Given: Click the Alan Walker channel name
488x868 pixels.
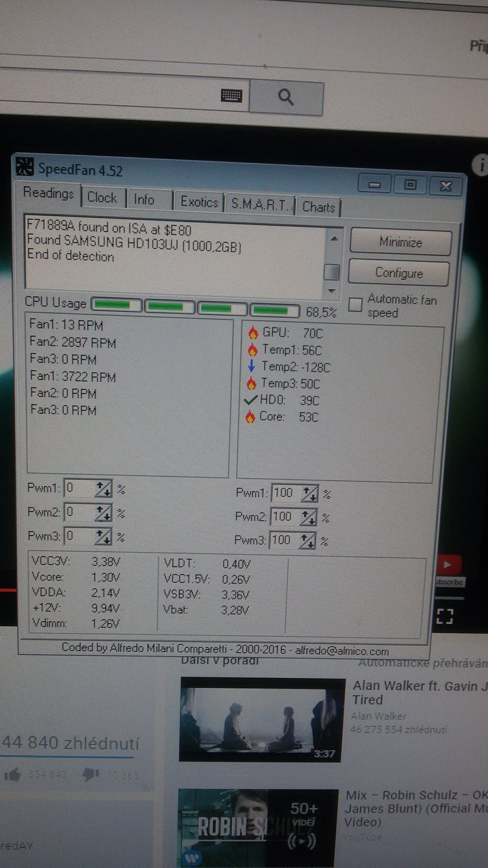Looking at the screenshot, I should pos(379,716).
